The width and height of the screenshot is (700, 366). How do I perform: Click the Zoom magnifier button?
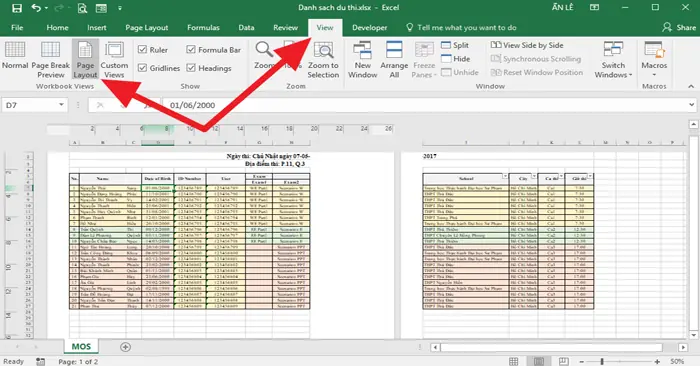[x=264, y=55]
